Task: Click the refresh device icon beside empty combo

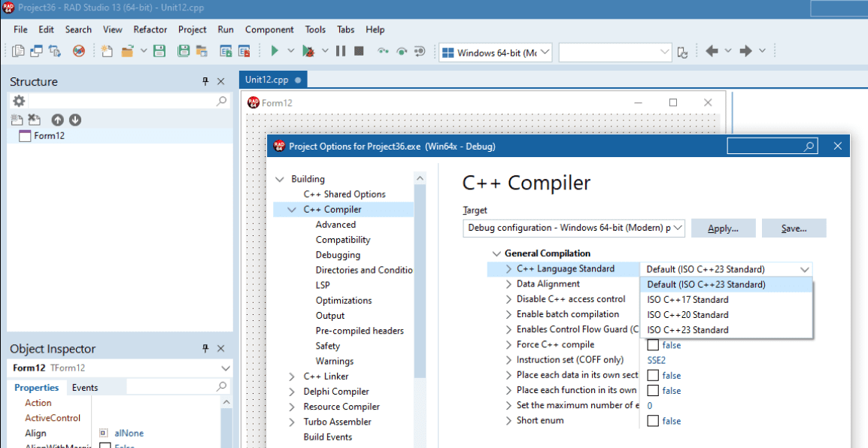Action: point(683,53)
